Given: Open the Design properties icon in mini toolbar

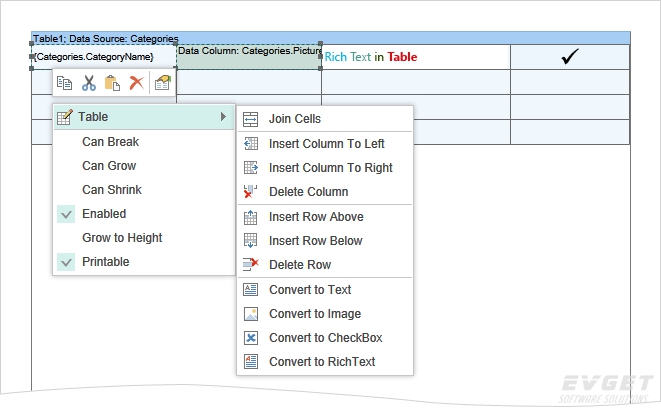Looking at the screenshot, I should 163,83.
